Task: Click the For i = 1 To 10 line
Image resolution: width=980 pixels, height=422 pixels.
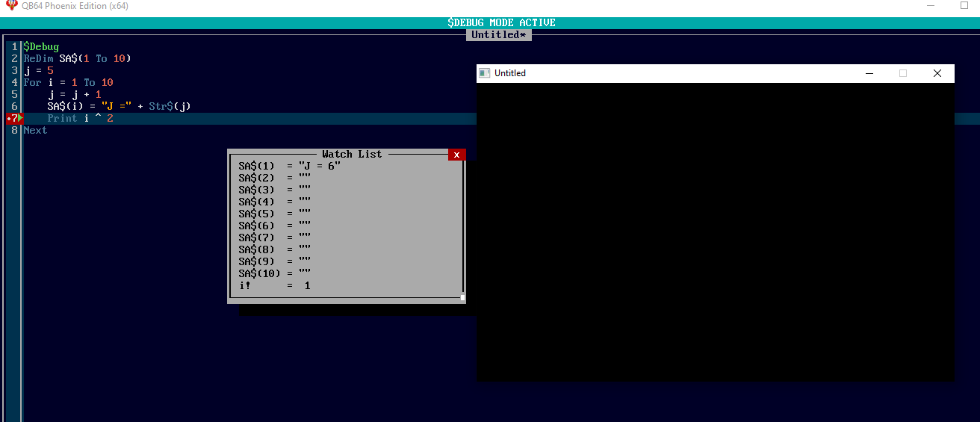Action: pyautogui.click(x=68, y=83)
